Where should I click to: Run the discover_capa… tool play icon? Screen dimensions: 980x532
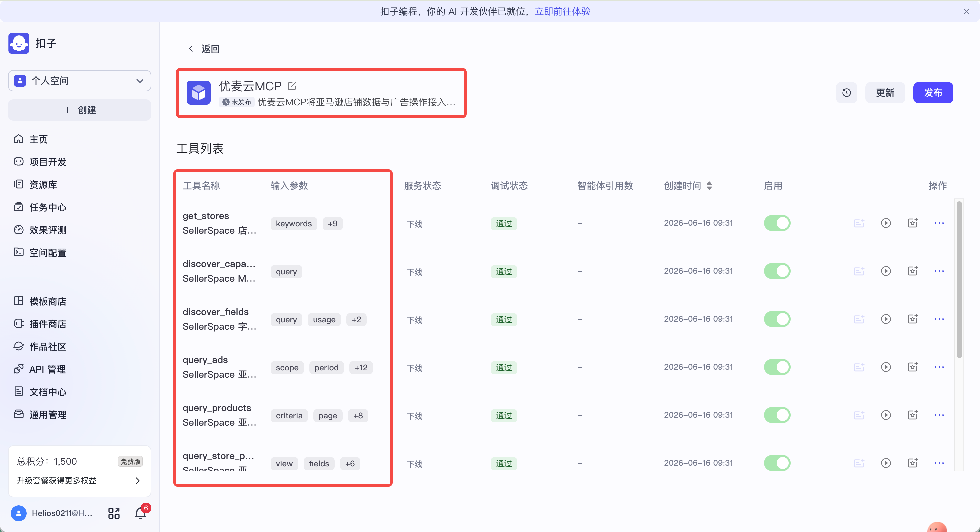pos(886,271)
